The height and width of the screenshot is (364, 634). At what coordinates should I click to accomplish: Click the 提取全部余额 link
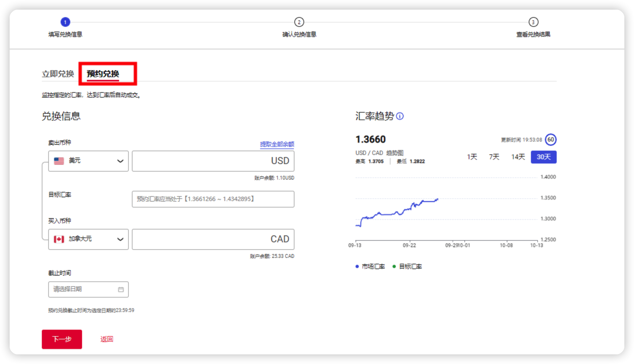[x=277, y=144]
